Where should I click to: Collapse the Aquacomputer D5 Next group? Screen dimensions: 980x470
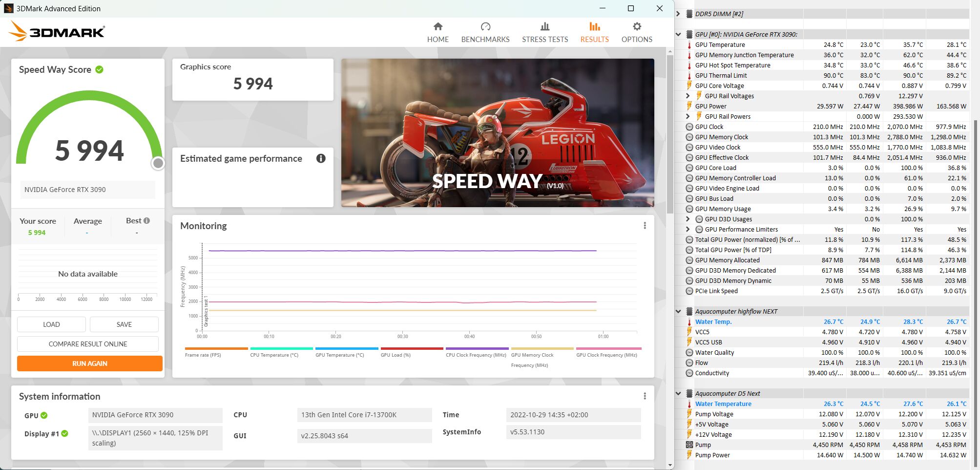click(678, 393)
